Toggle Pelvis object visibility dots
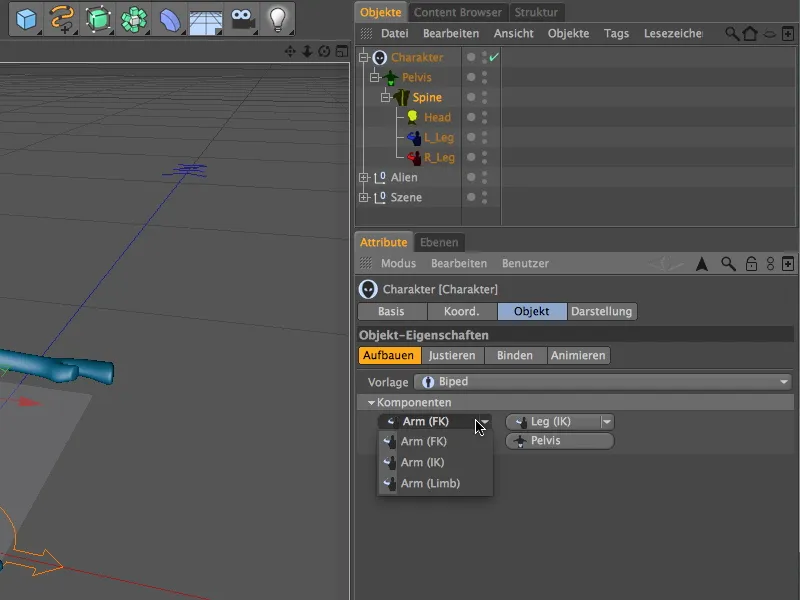The height and width of the screenshot is (600, 800). (484, 78)
